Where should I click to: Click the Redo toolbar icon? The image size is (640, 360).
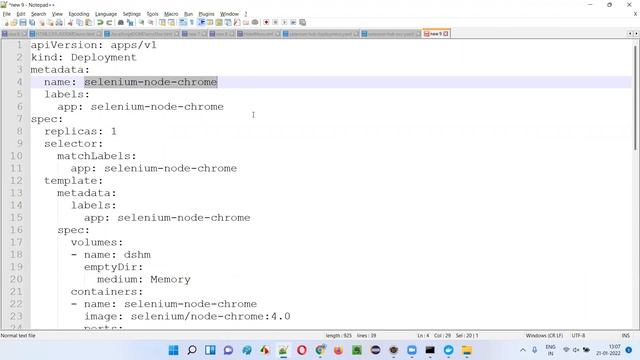pyautogui.click(x=109, y=22)
